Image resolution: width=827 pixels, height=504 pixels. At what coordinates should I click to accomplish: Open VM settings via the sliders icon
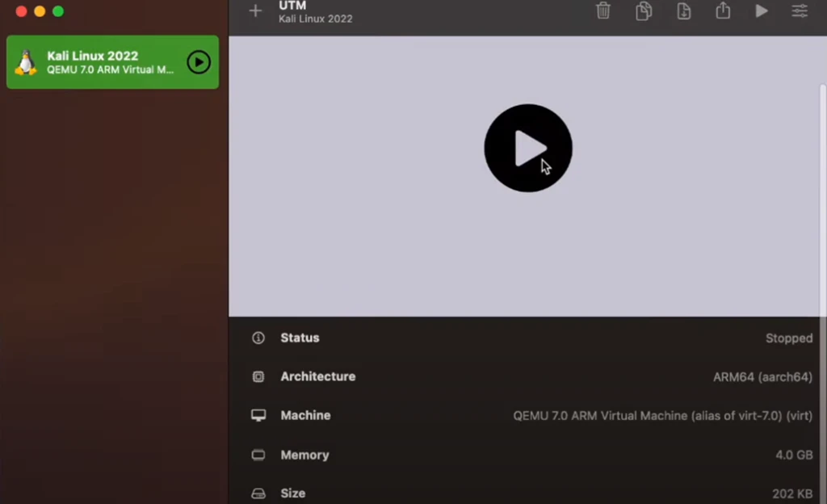click(x=800, y=11)
